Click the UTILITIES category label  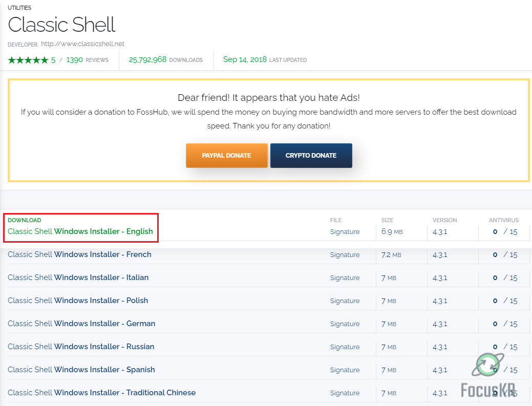[19, 8]
